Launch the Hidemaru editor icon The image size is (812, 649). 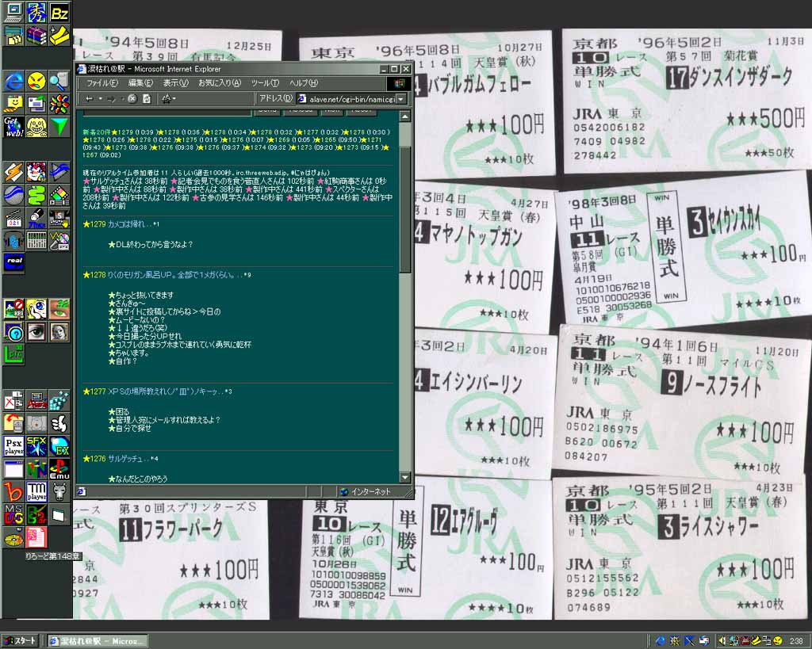[x=36, y=13]
